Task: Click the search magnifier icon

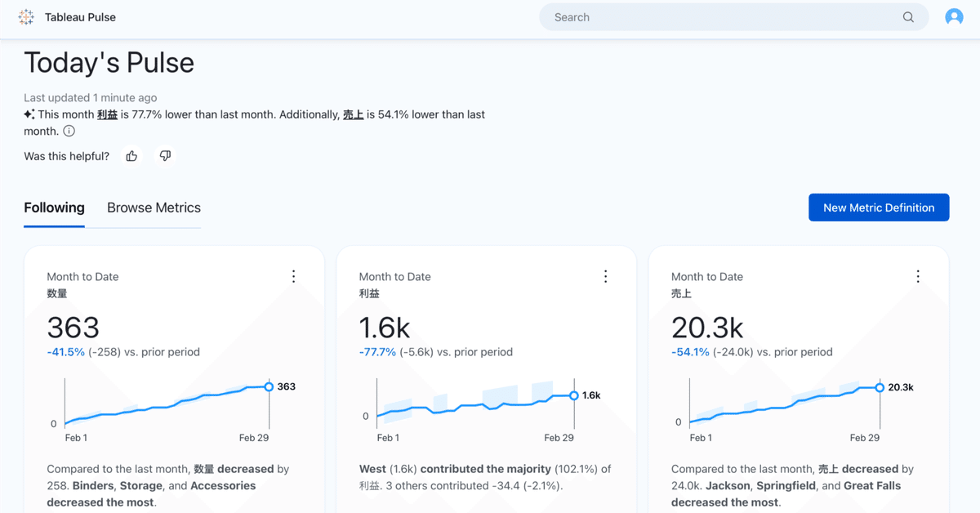Action: [x=908, y=17]
